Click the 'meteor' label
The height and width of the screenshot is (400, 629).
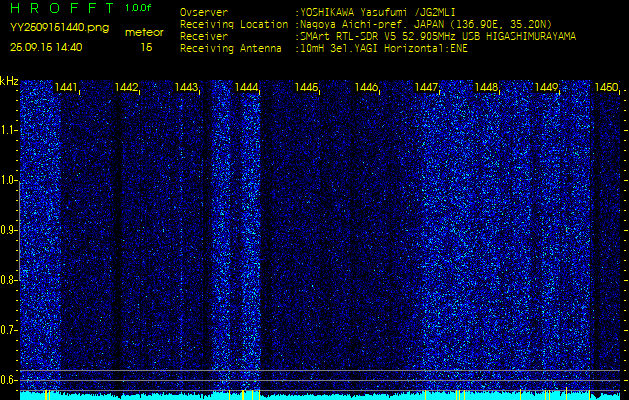144,33
